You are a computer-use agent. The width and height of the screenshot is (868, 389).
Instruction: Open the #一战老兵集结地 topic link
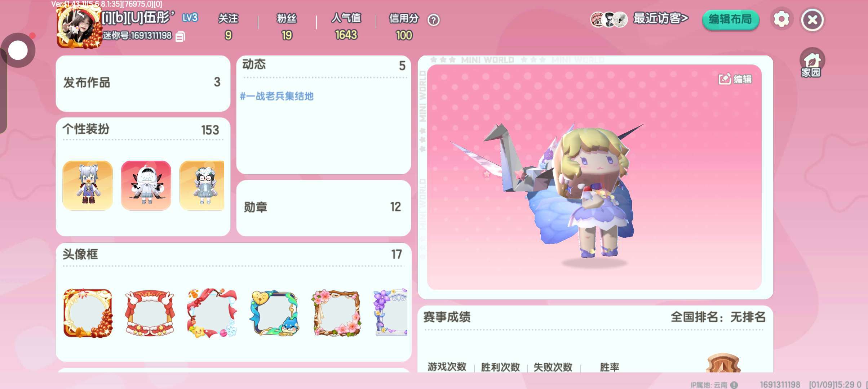(277, 96)
